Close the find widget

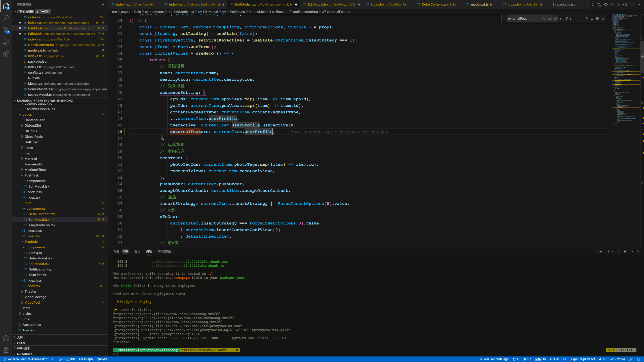(603, 18)
